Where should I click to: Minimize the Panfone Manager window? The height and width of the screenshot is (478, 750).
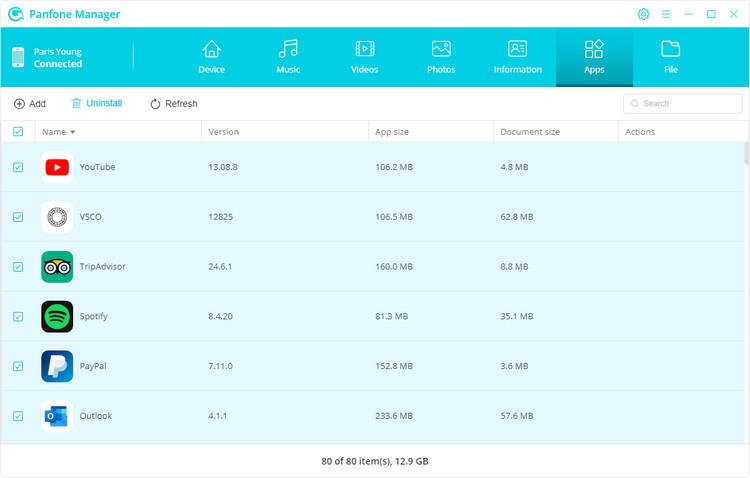pyautogui.click(x=689, y=14)
